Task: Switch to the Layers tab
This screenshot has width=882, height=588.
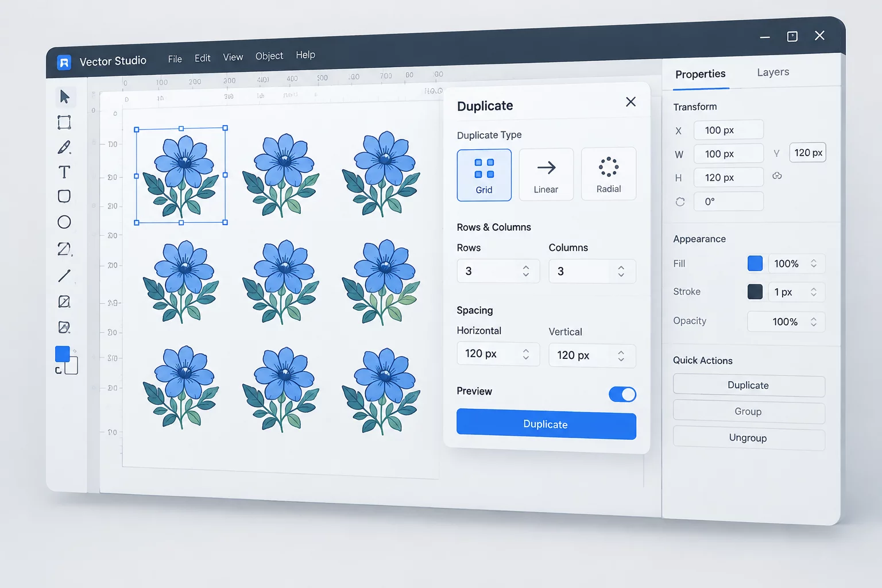Action: click(x=773, y=72)
